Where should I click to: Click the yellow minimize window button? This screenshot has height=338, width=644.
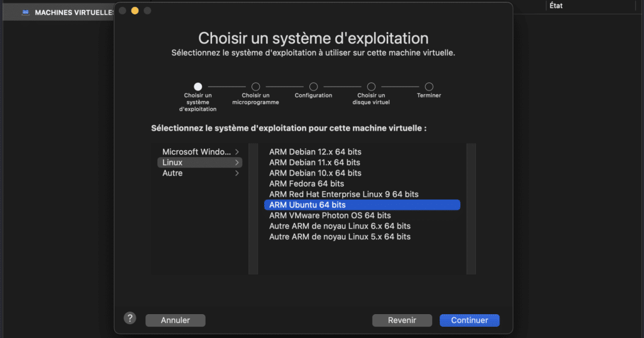click(x=135, y=11)
